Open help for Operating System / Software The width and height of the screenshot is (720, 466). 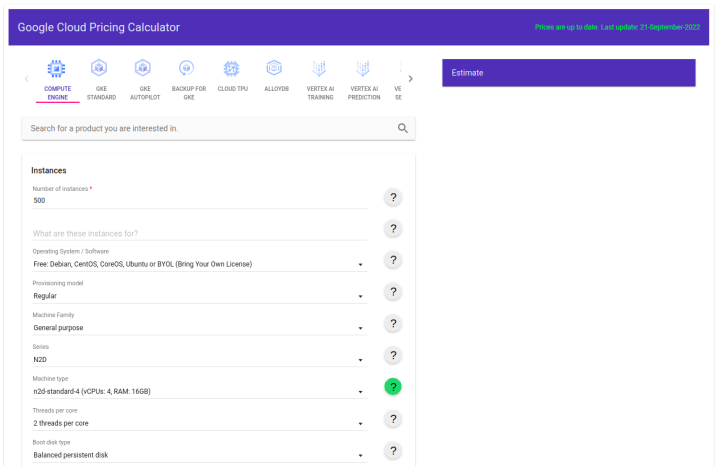pos(393,260)
